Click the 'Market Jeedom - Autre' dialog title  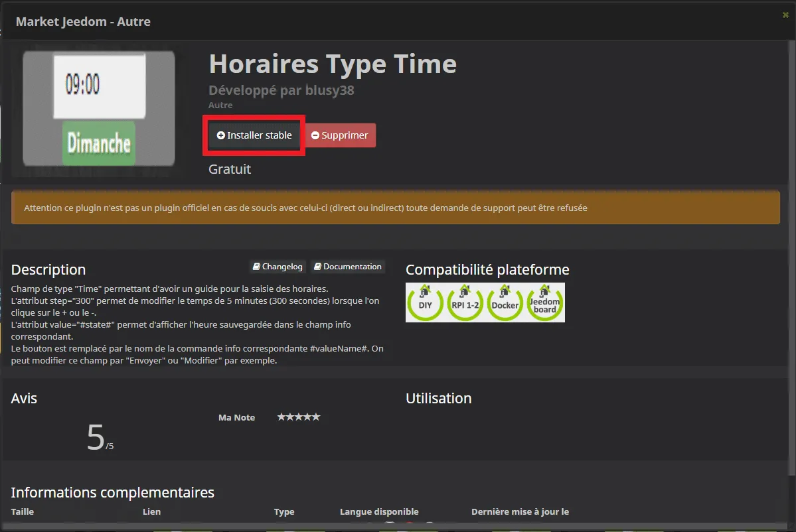pos(83,22)
